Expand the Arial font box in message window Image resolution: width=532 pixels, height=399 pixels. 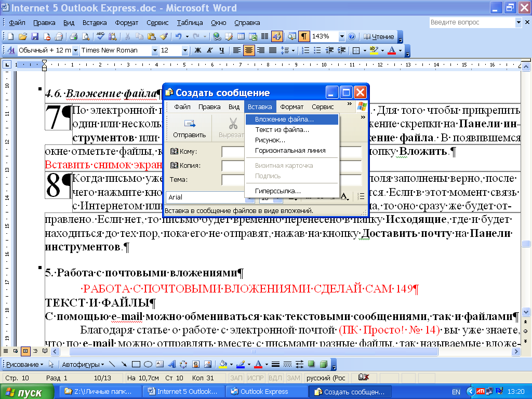coord(250,197)
